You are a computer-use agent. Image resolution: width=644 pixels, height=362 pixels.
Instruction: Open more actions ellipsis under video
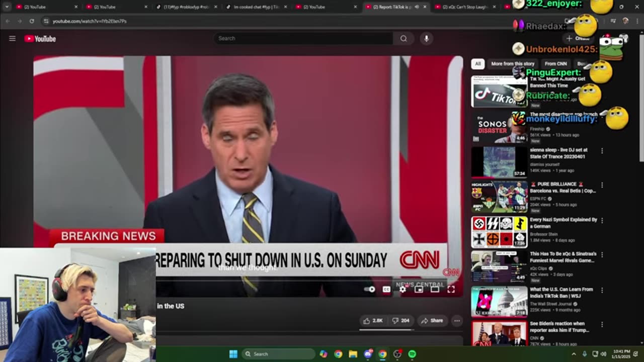(x=457, y=320)
